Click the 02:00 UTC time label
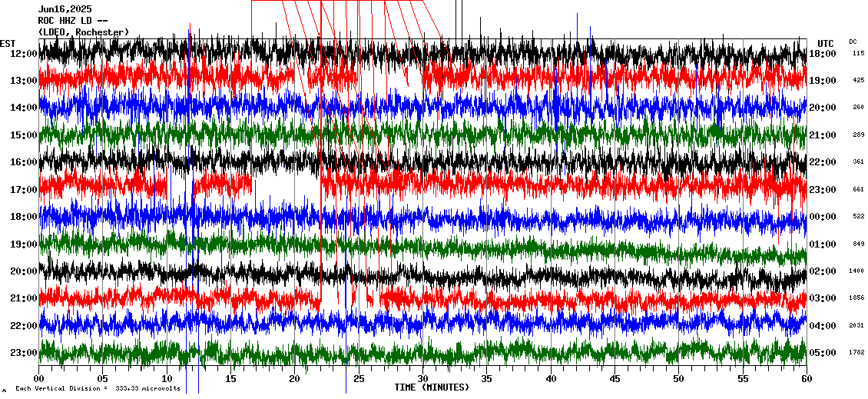Screen dimensions: 868x399 click(822, 271)
